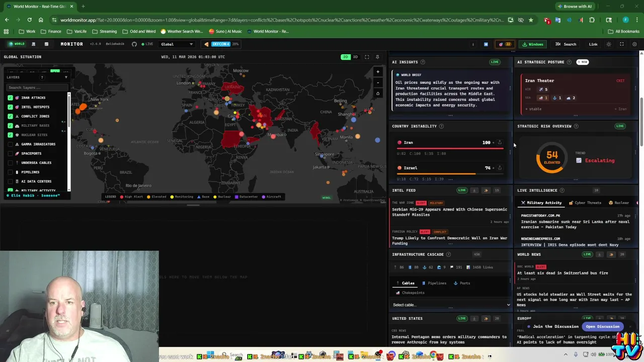Image resolution: width=644 pixels, height=362 pixels.
Task: Open Strategic Risk Overview help icon
Action: click(577, 126)
